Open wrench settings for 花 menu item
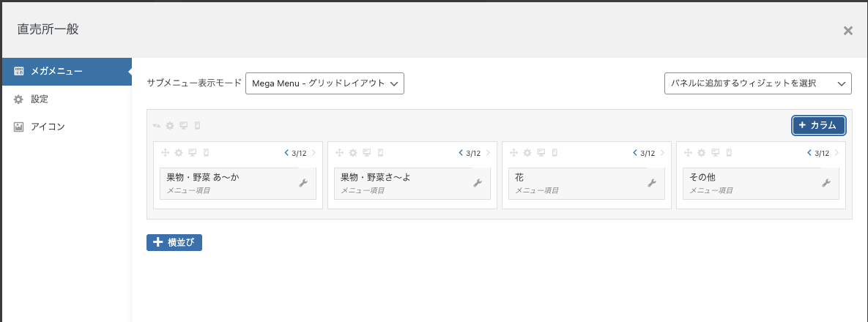 pyautogui.click(x=652, y=183)
